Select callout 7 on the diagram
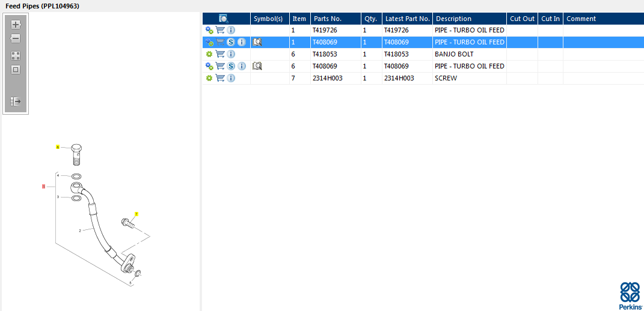Image resolution: width=644 pixels, height=311 pixels. point(136,214)
